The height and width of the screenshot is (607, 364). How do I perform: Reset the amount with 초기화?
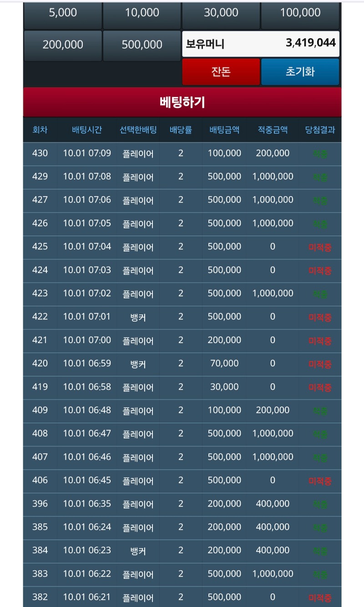pyautogui.click(x=300, y=72)
